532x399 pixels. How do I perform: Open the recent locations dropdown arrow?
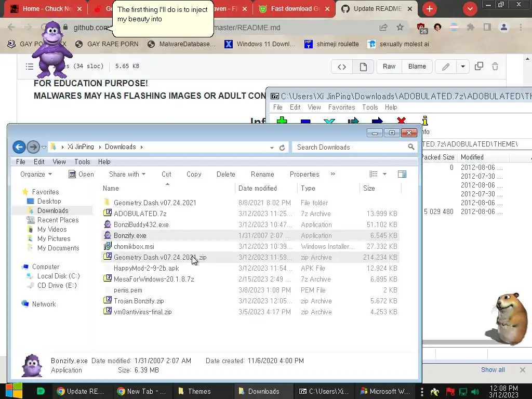click(x=44, y=147)
